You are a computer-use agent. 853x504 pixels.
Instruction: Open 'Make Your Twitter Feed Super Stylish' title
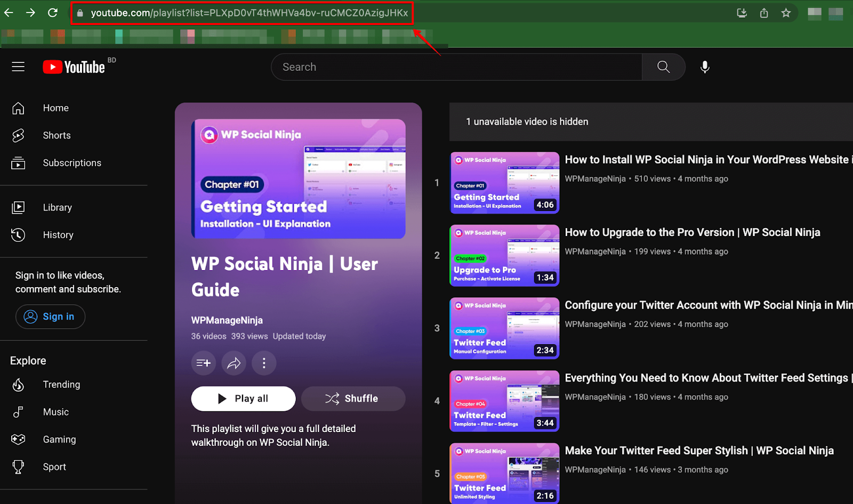[x=699, y=451]
